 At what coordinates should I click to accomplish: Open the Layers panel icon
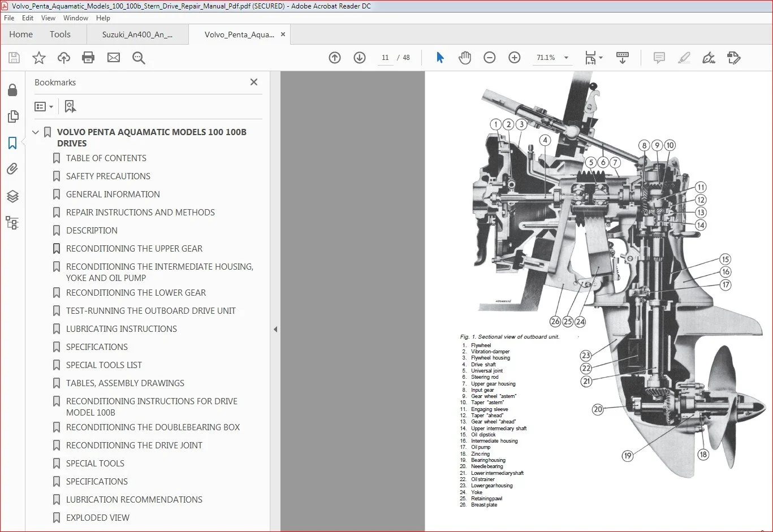tap(12, 196)
